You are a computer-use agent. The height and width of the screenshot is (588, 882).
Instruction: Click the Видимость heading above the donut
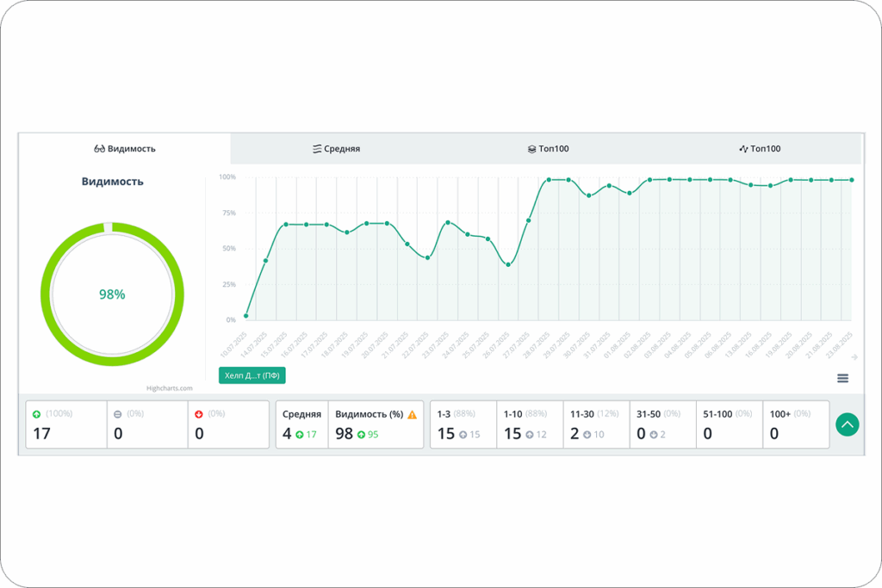pyautogui.click(x=113, y=182)
